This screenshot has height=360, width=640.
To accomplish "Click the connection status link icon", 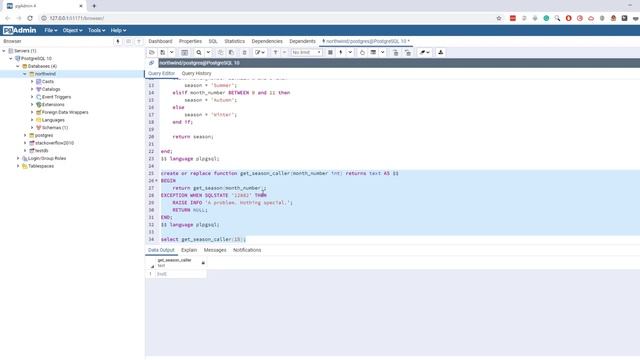I will (151, 63).
